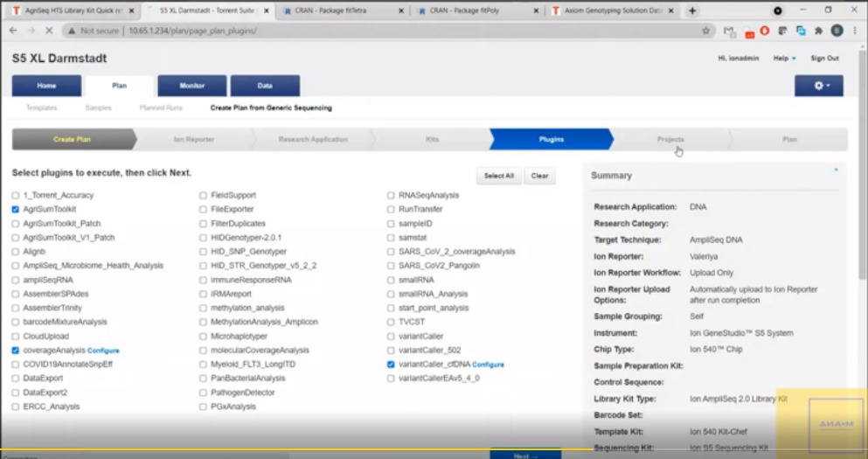Go to the Projects wizard step
Viewport: 868px width, 459px height.
670,139
